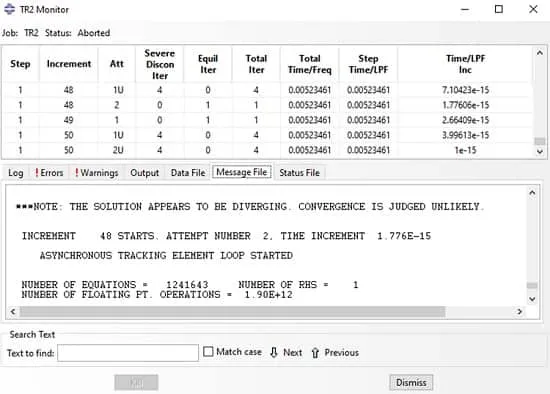
Task: Click the SOLUTION APPEARS TO BE DIVERGING note
Action: [250, 207]
